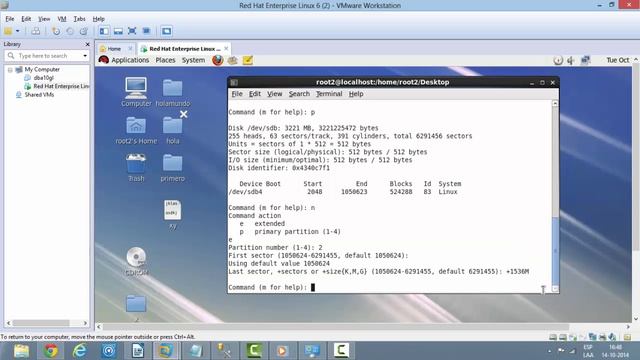Click the power on/suspend VM toolbar icon

(8, 31)
